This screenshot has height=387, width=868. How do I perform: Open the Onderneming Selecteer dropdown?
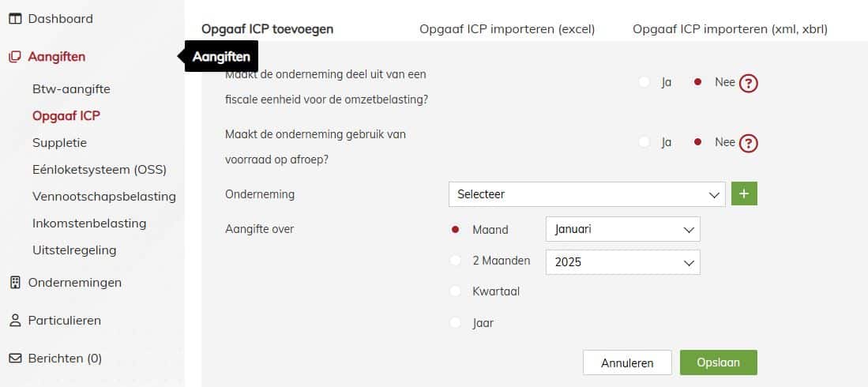tap(587, 194)
